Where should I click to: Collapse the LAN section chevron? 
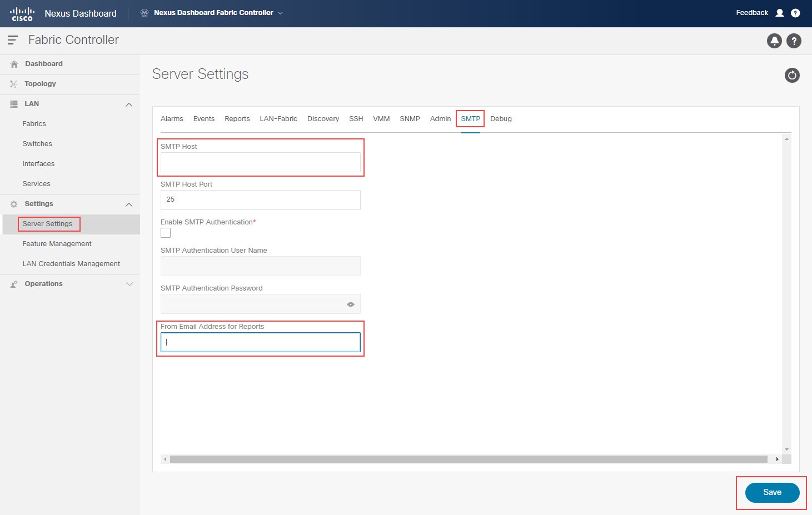[x=129, y=104]
